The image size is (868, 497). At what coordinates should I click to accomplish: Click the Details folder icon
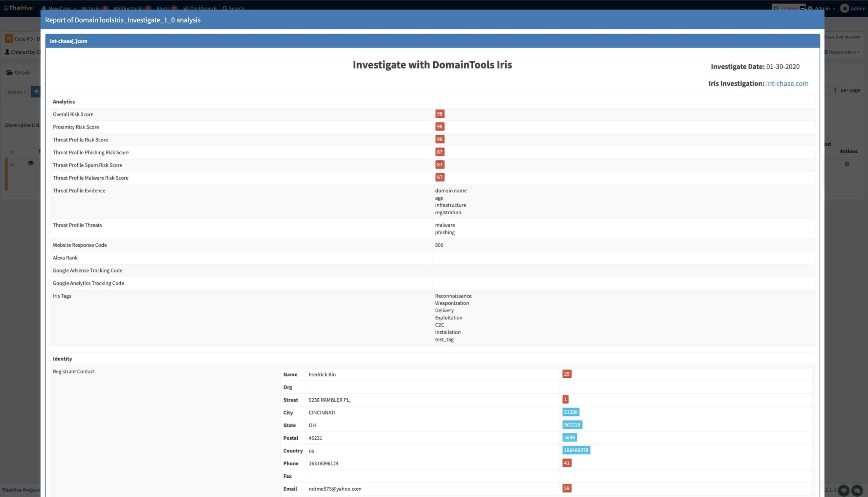point(9,72)
